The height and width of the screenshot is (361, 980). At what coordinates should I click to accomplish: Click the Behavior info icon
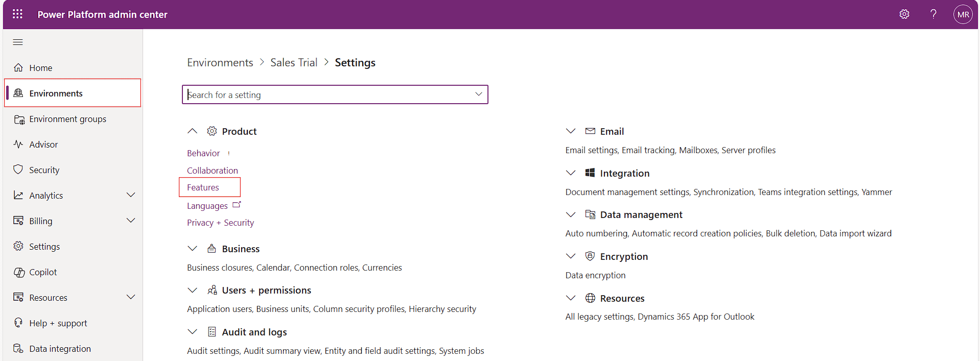pos(229,153)
